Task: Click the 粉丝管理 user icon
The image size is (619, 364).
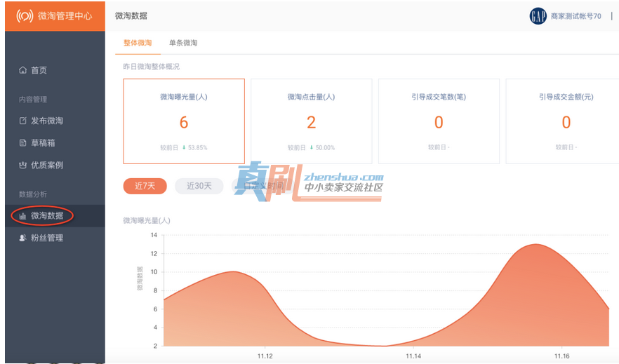Action: (x=23, y=238)
